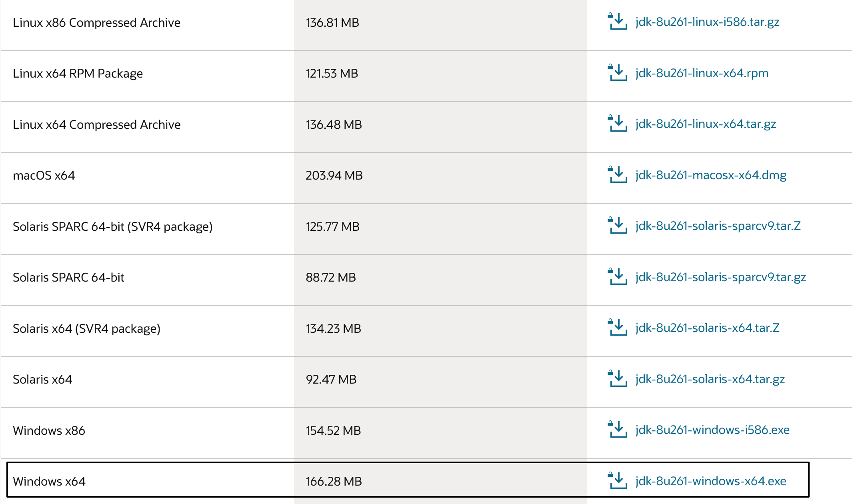Open jdk-8u261-linux-i586.tar.gz link
Viewport: 852px width, 504px height.
[707, 22]
